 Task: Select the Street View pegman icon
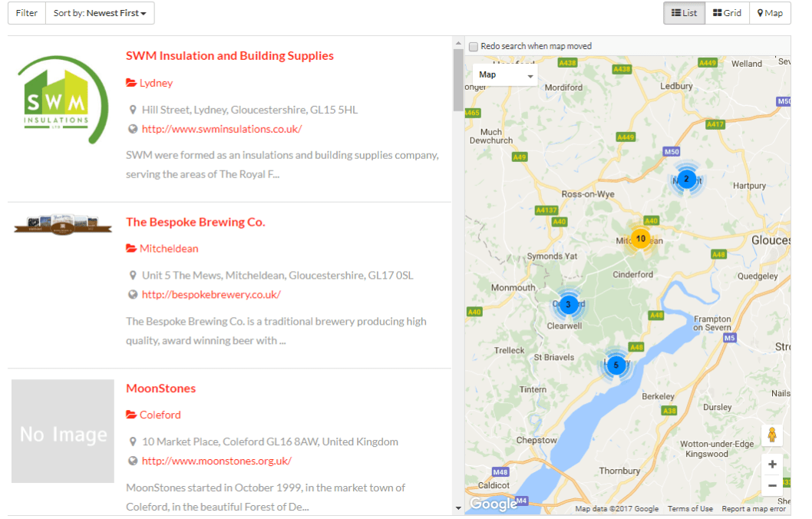tap(772, 435)
